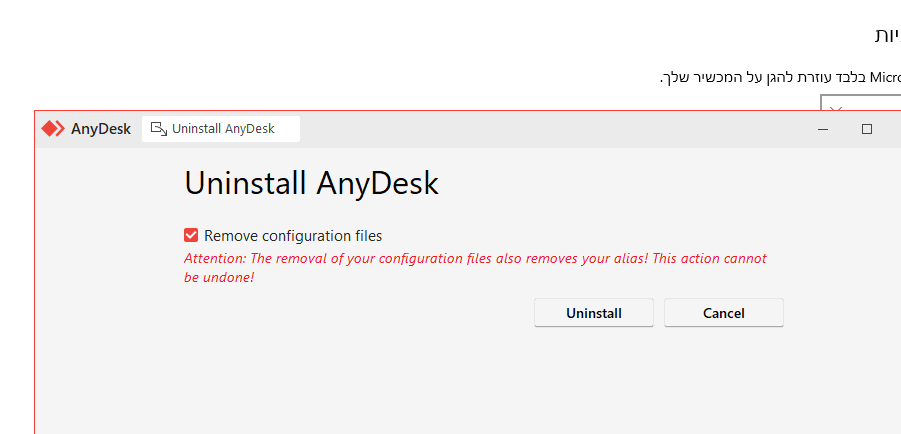Viewport: 901px width, 434px height.
Task: Click the Hebrew heading at the top right
Action: (887, 35)
